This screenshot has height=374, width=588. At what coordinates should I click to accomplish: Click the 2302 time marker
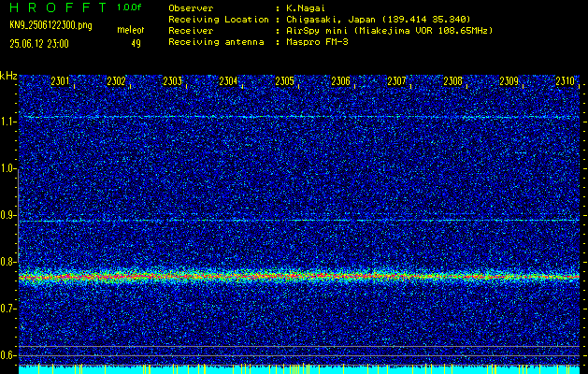click(x=116, y=81)
